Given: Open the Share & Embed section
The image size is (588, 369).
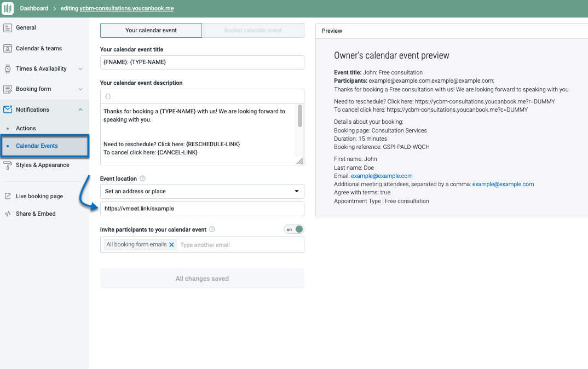Looking at the screenshot, I should [x=34, y=214].
